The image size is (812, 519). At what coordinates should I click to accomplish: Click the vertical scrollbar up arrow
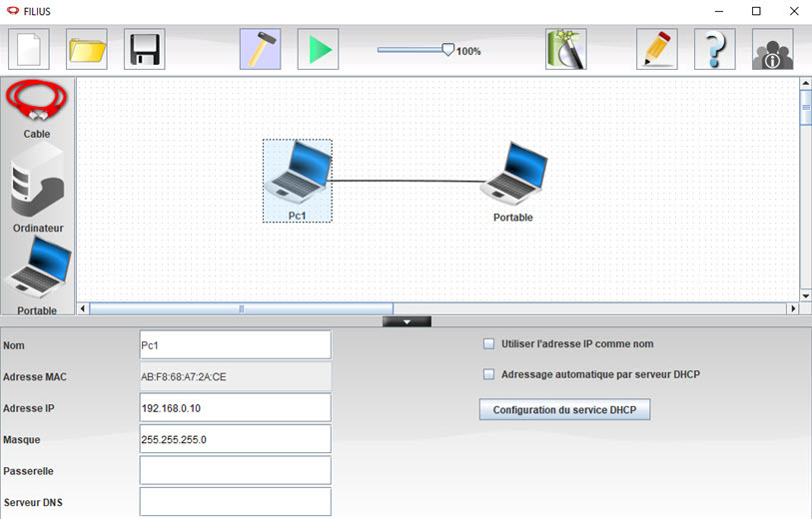[x=806, y=83]
